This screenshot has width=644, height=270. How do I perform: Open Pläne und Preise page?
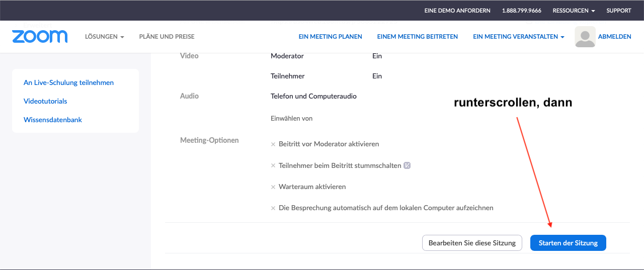click(x=167, y=37)
